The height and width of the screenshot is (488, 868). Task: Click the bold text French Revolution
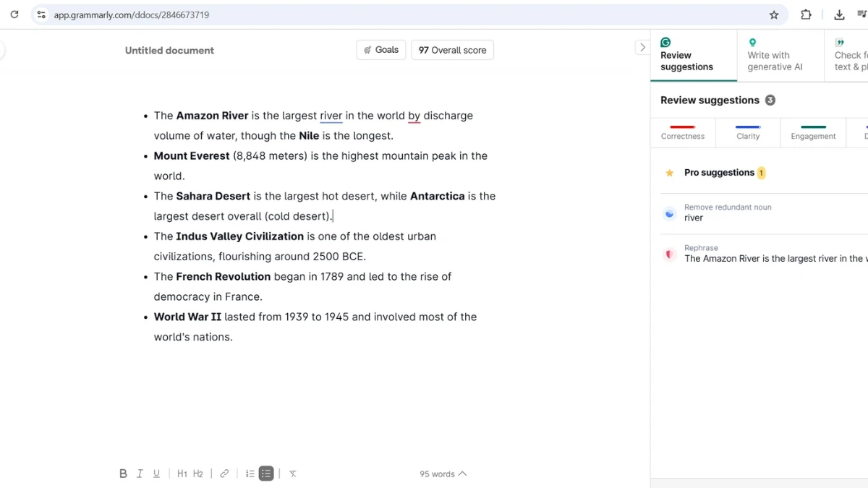coord(224,277)
